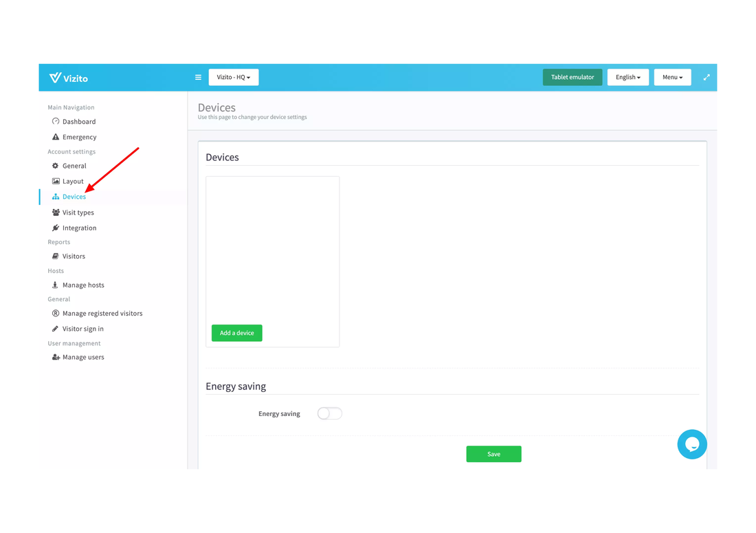Screen dimensions: 756x533
Task: Open the Visitor sign in link
Action: [x=83, y=329]
